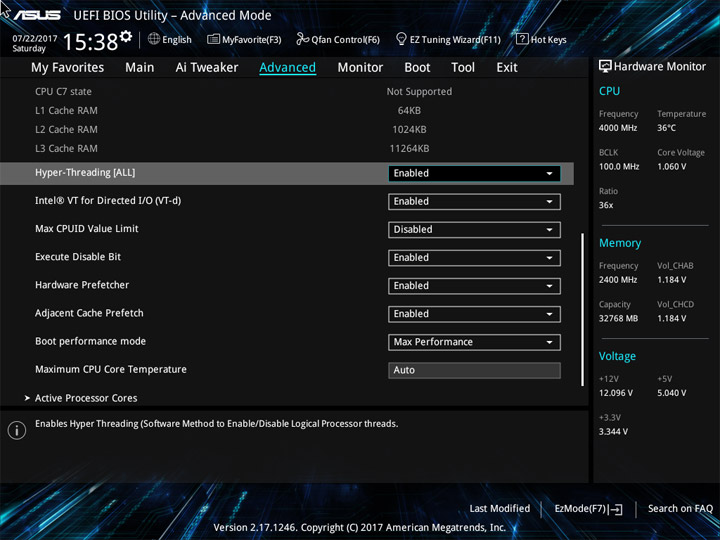
Task: Open the Boot performance mode dropdown
Action: pyautogui.click(x=474, y=342)
